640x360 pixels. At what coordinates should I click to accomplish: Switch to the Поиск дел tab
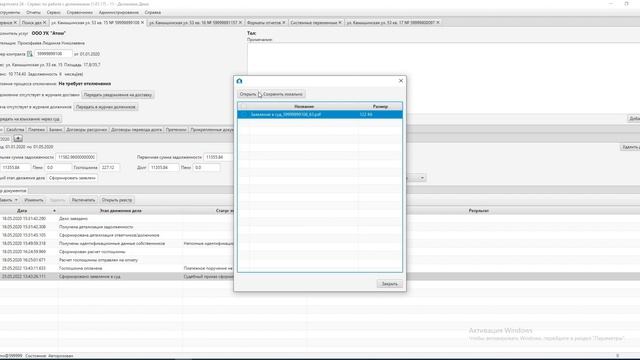coord(31,22)
